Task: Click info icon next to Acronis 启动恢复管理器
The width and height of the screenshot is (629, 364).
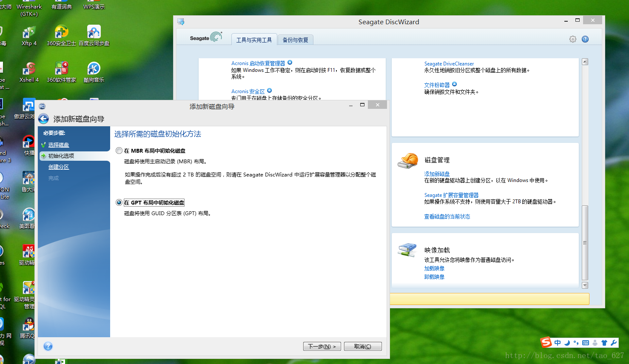Action: 290,63
